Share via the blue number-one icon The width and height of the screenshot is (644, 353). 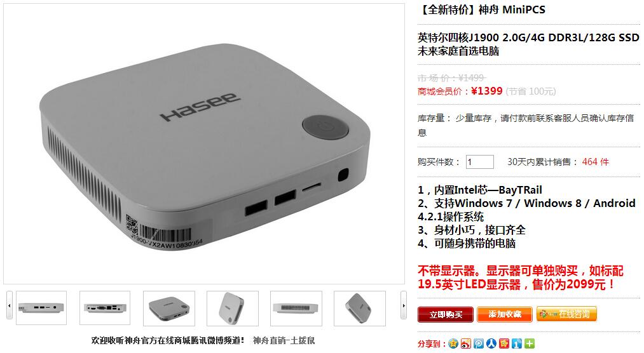coord(517,343)
